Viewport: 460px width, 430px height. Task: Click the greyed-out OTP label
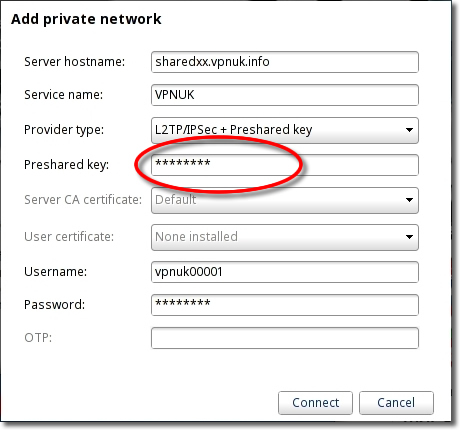click(38, 338)
